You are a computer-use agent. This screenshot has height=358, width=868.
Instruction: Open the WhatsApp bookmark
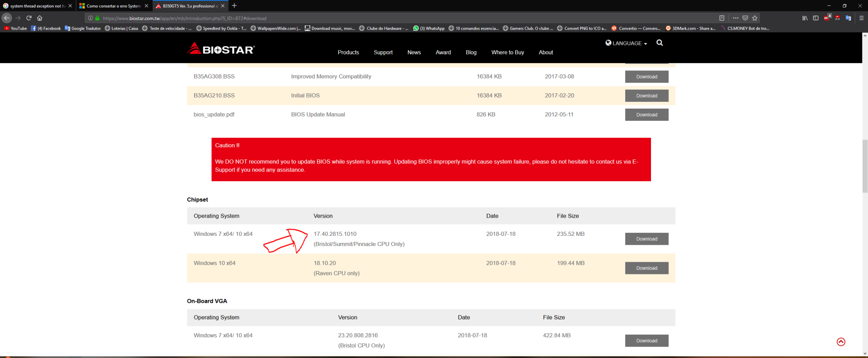click(429, 28)
